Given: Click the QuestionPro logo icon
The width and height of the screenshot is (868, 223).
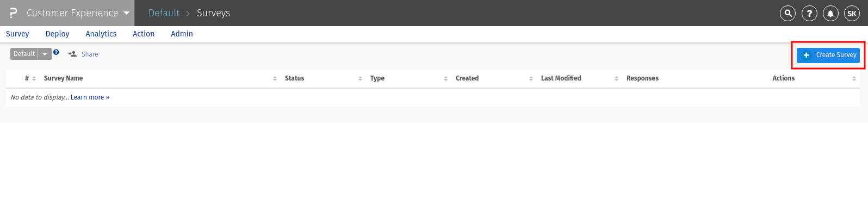Looking at the screenshot, I should tap(14, 13).
